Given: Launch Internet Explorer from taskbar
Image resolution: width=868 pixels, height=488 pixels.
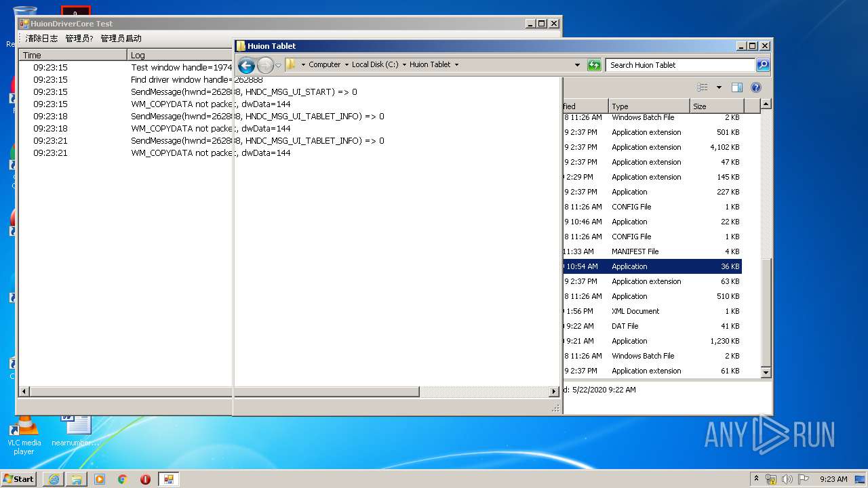Looking at the screenshot, I should [54, 479].
